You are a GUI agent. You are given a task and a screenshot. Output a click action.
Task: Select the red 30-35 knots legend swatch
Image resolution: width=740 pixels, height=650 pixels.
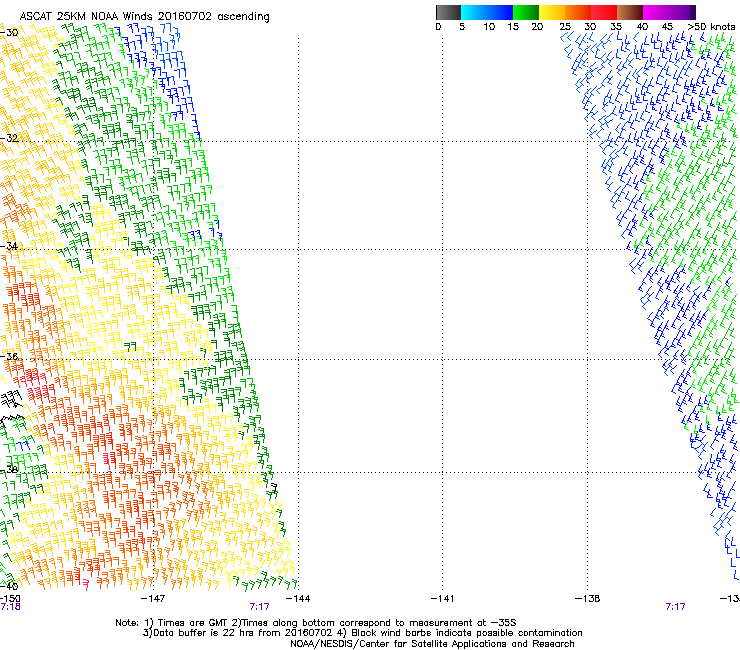(x=604, y=12)
